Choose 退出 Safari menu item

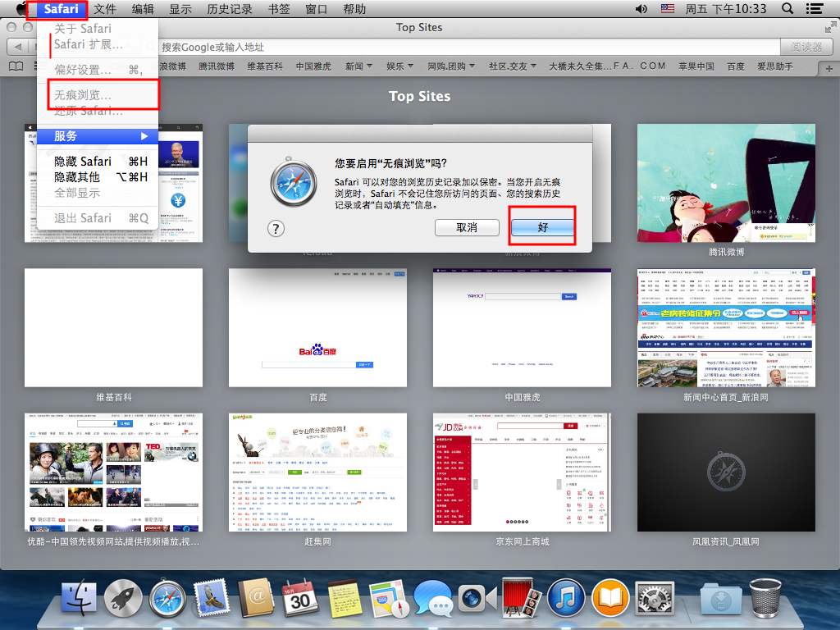point(98,218)
